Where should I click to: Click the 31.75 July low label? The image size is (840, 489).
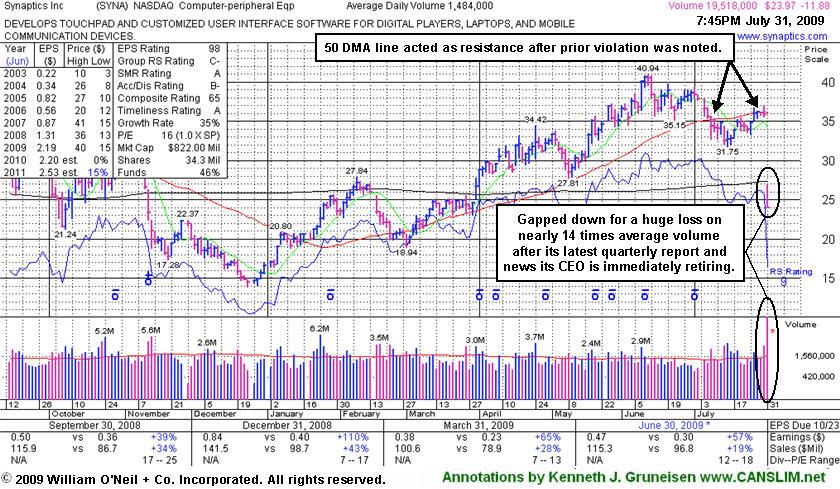coord(727,152)
